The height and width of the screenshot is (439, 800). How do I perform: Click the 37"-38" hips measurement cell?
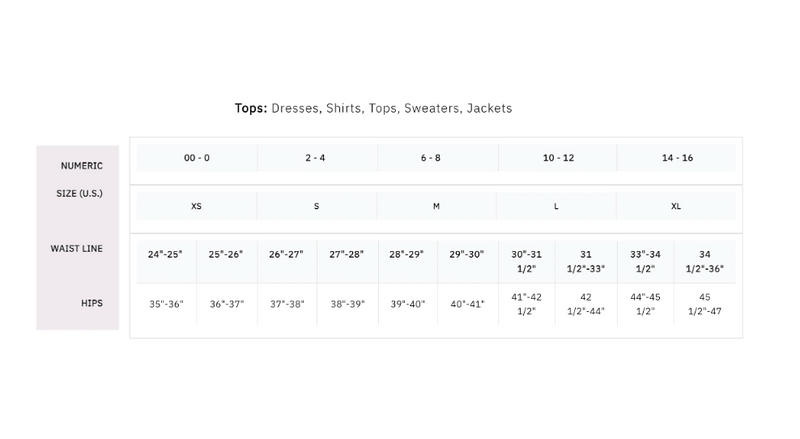[x=286, y=304]
